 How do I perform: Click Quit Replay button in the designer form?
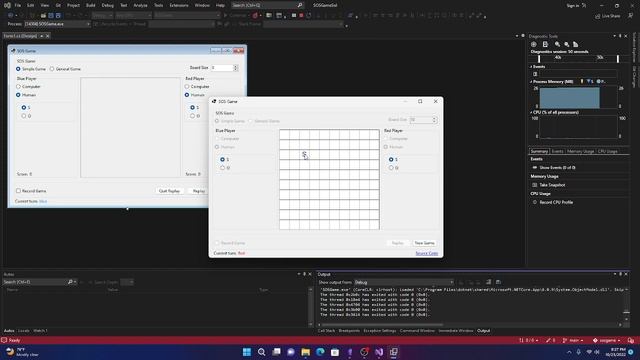point(169,191)
